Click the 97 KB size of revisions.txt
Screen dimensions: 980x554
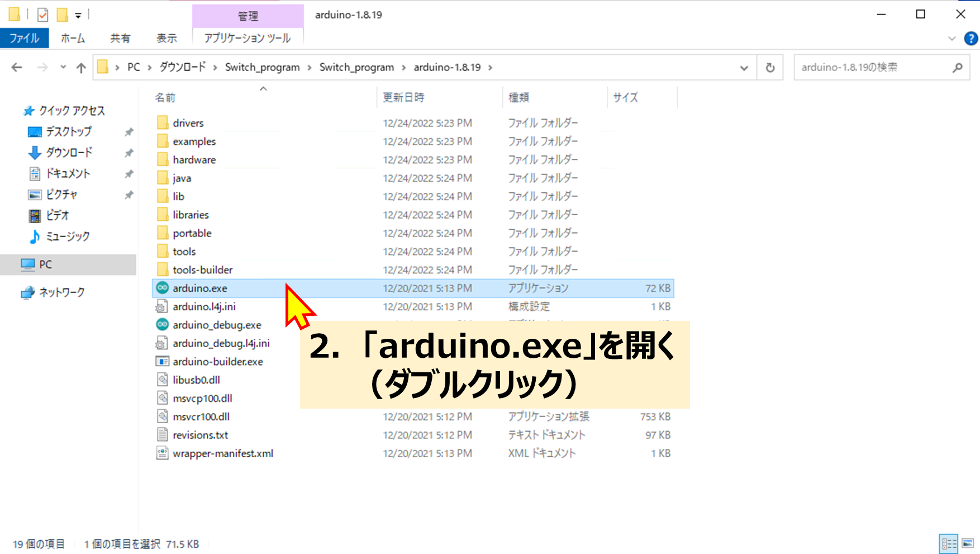click(658, 435)
